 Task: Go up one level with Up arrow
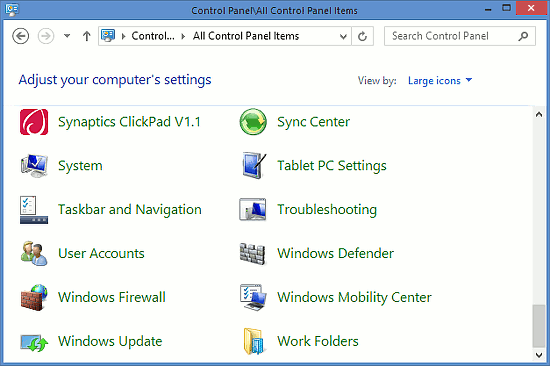click(87, 36)
